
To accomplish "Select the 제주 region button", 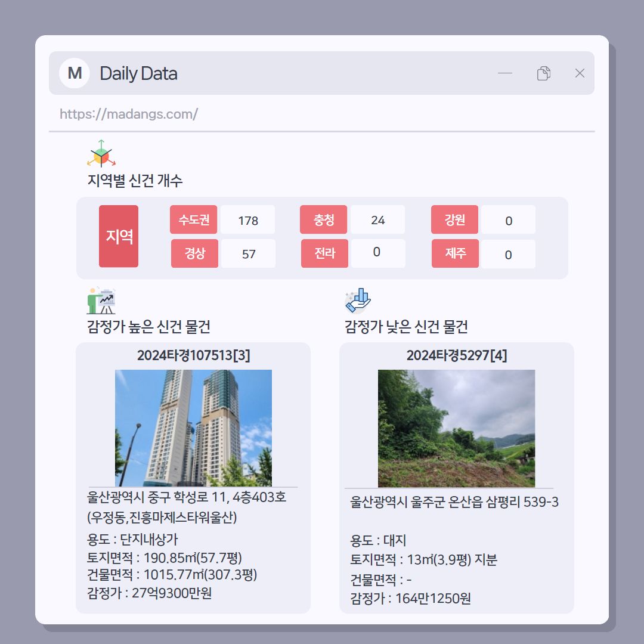I will point(455,253).
